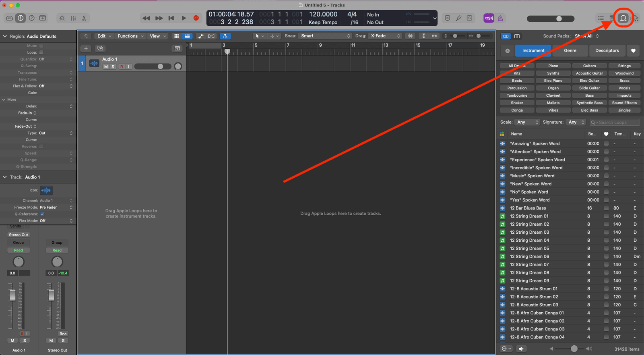
Task: Solo Audio 1 track in header
Action: [x=113, y=66]
